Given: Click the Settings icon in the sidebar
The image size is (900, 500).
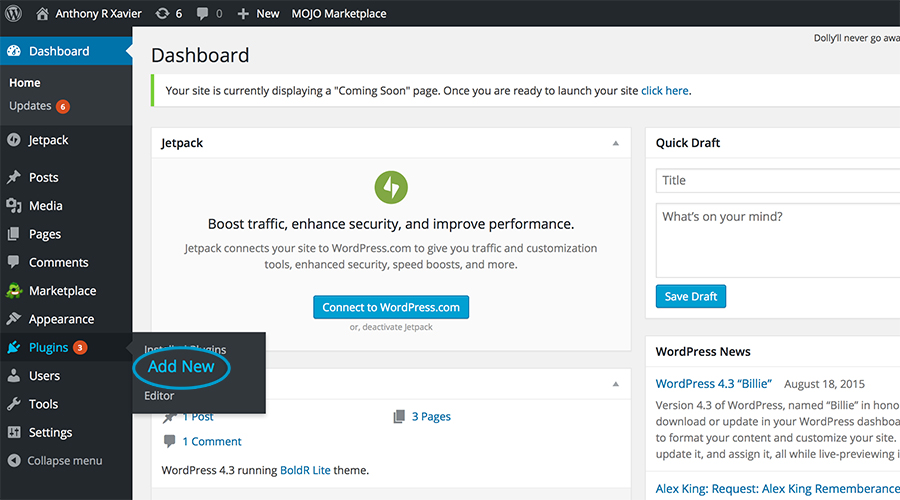Looking at the screenshot, I should click(x=14, y=432).
